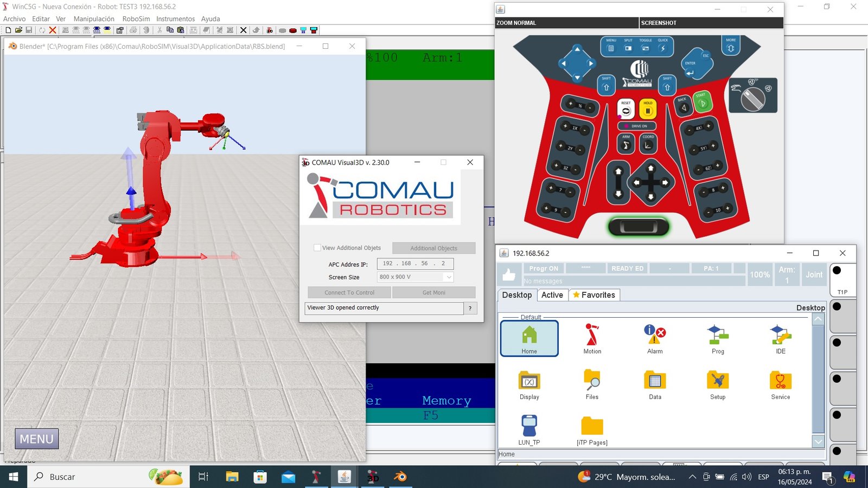Click the Copy icon in WinC5G toolbar
This screenshot has width=868, height=488.
click(170, 30)
